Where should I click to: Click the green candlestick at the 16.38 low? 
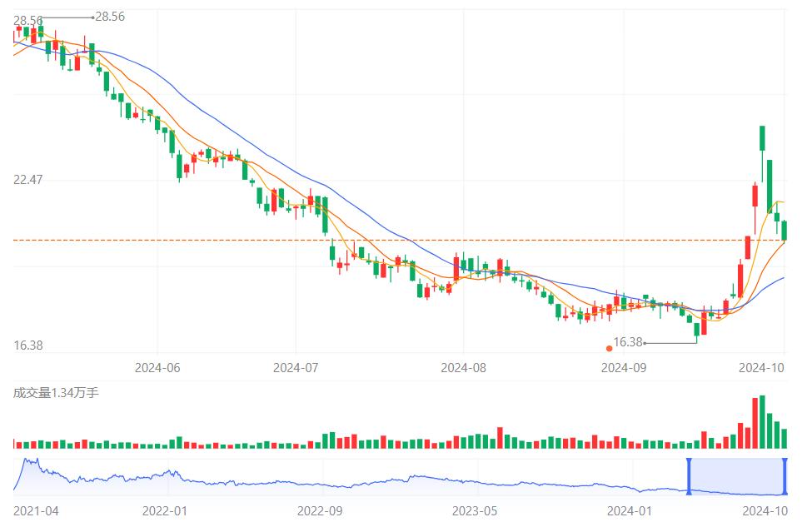(696, 330)
